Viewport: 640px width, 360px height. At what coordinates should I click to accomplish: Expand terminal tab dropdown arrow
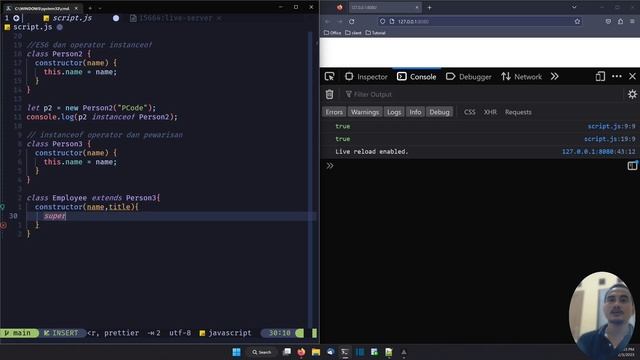pyautogui.click(x=100, y=8)
